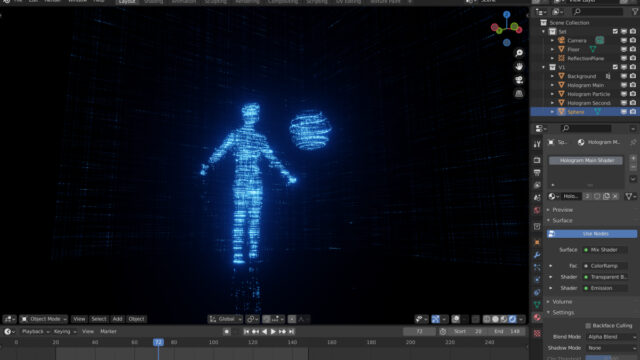
Task: Open the Render properties tab
Action: [537, 160]
